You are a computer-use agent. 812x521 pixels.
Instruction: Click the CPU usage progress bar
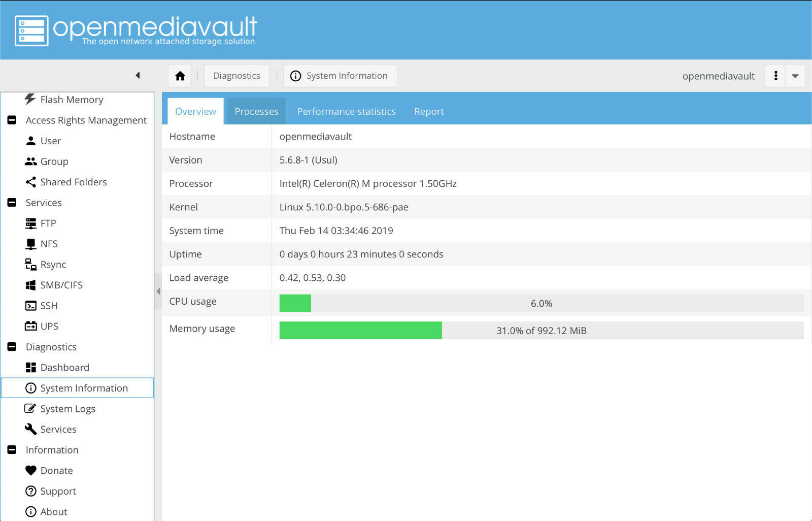point(542,303)
